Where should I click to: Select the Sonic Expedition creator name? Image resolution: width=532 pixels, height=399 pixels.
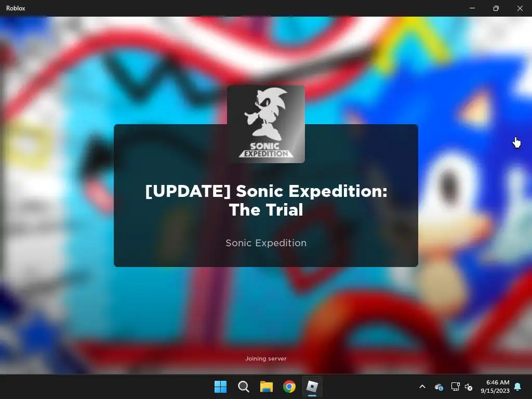[266, 243]
